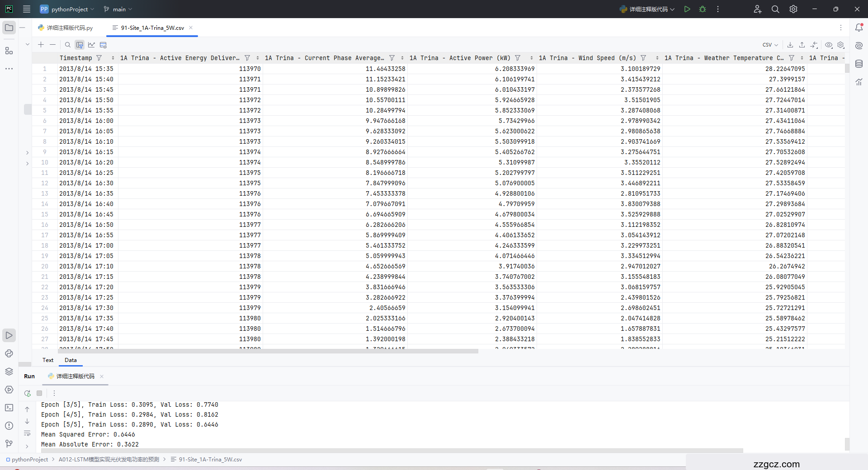Open Code With Me via the people icon
This screenshot has height=470, width=868.
(757, 9)
